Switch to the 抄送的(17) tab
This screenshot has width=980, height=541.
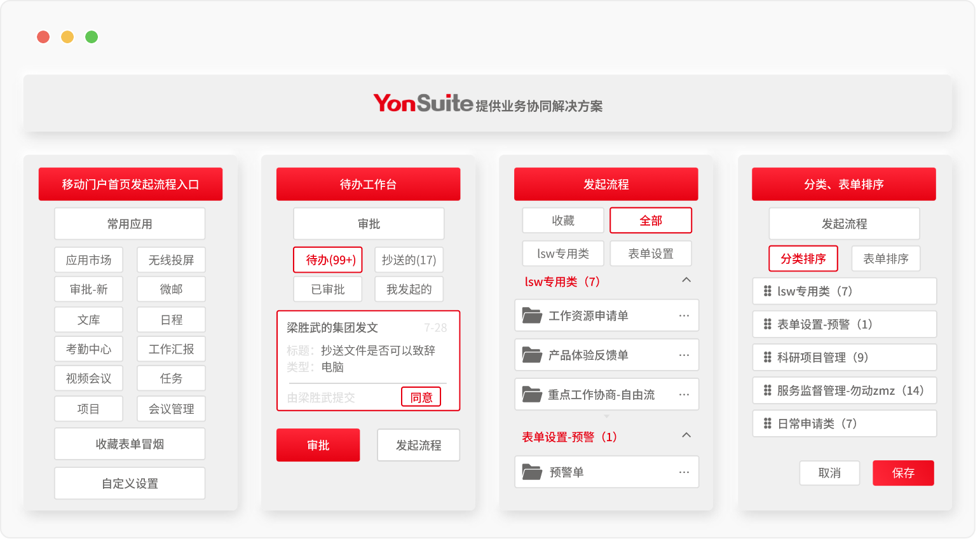(409, 260)
